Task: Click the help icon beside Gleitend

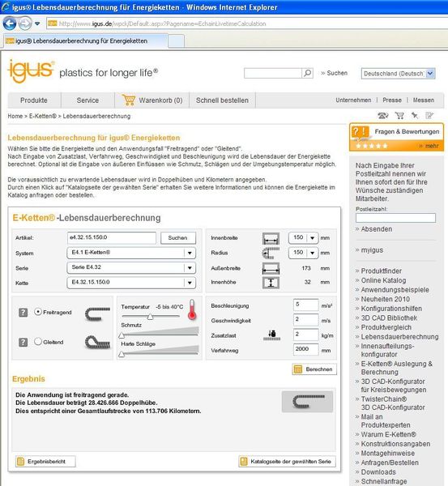Action: click(23, 342)
